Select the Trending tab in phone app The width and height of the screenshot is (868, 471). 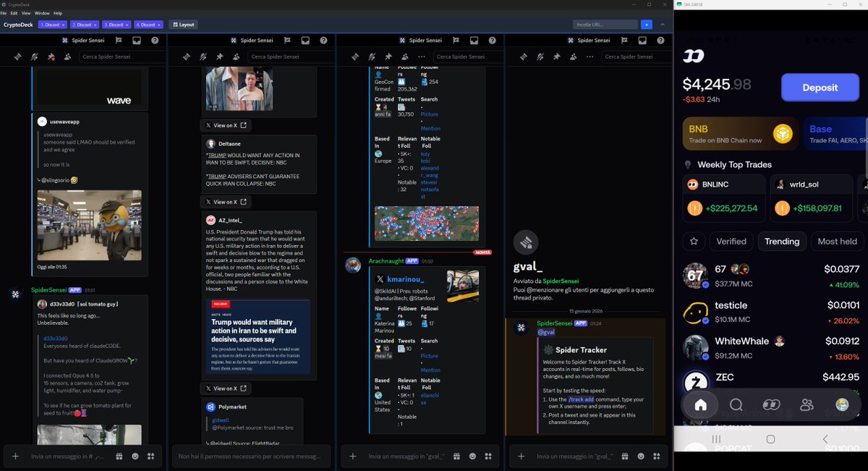click(x=782, y=241)
